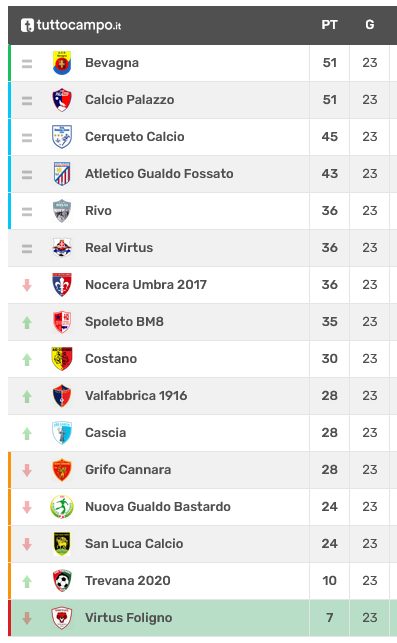The width and height of the screenshot is (397, 643).
Task: Open the Nocera Umbra 2017 crest
Action: (x=62, y=285)
